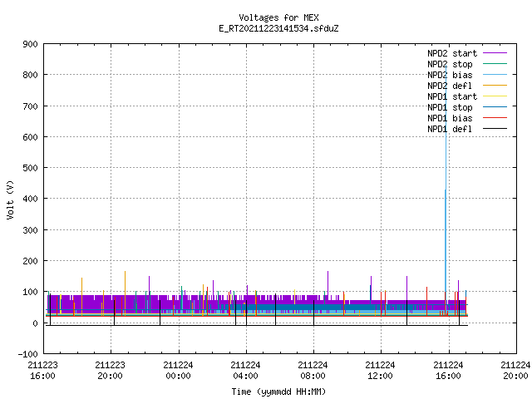Select the NPD1 defl legend label

tap(450, 129)
